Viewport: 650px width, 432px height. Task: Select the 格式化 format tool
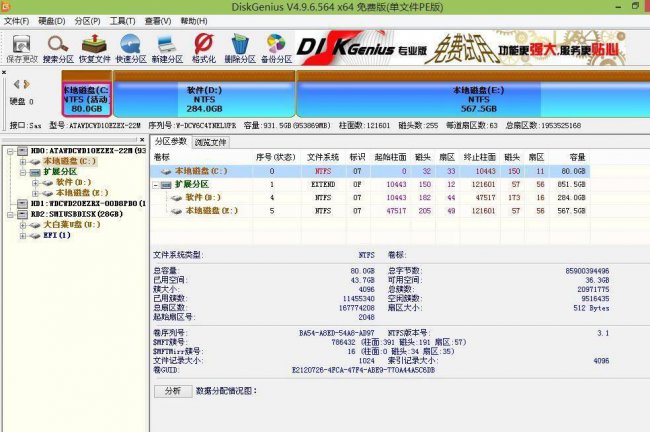pyautogui.click(x=204, y=49)
